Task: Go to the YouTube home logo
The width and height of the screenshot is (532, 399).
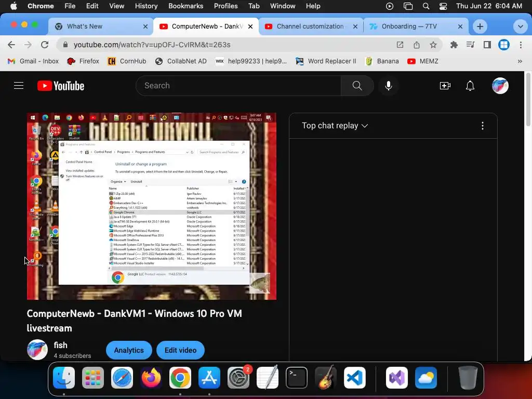Action: coord(61,86)
